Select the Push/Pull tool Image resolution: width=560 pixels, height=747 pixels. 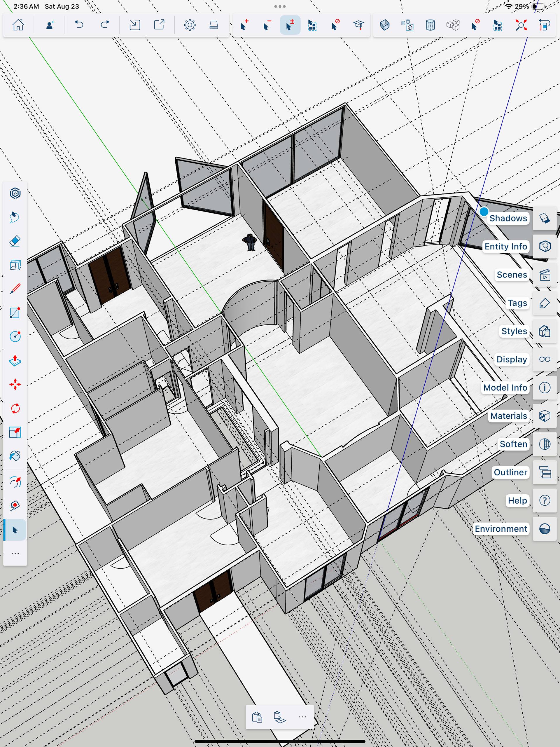[15, 360]
